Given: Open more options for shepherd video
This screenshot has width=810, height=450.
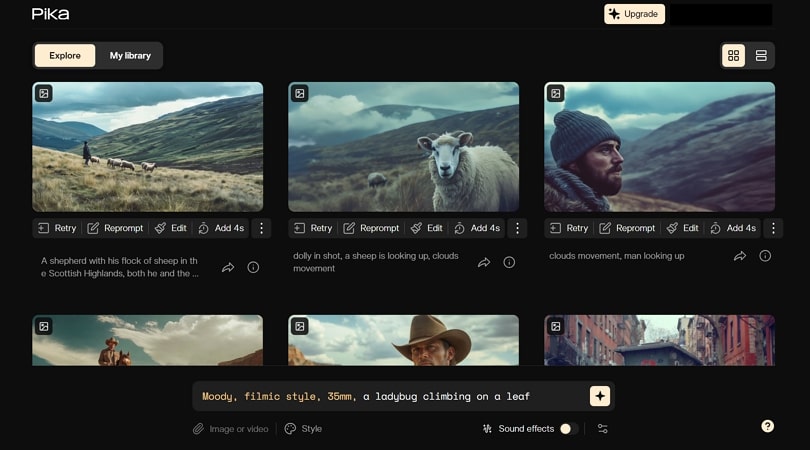Looking at the screenshot, I should (261, 228).
